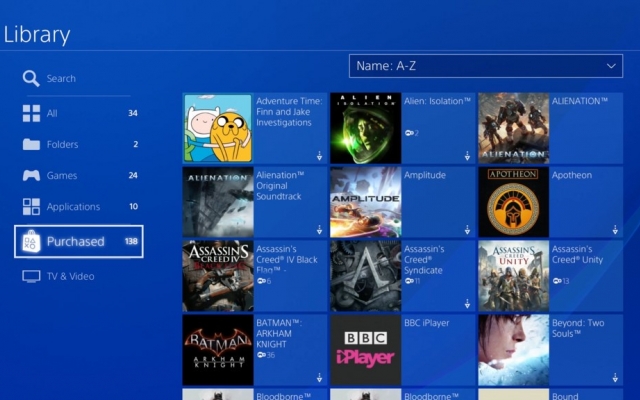Open the Amplitude cover thumbnail
This screenshot has width=640, height=400.
(366, 202)
